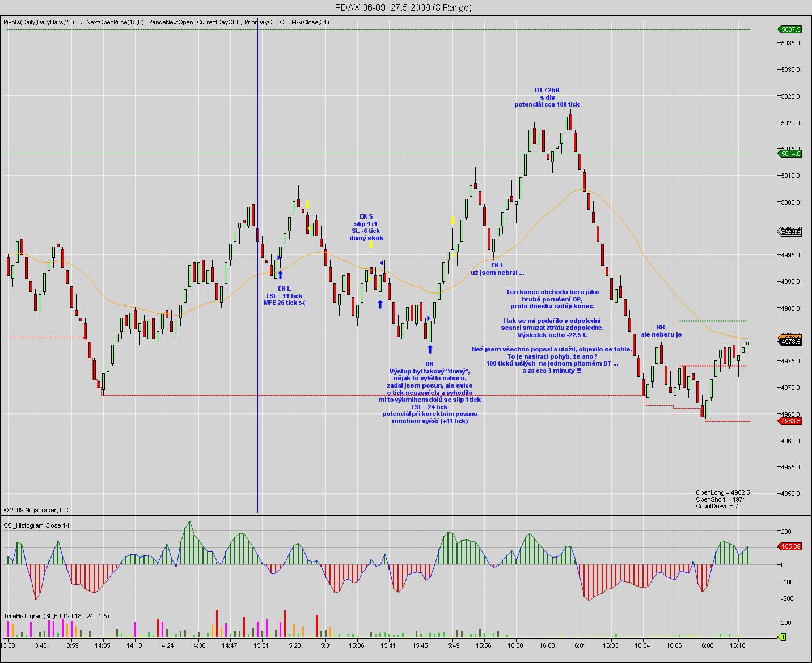The height and width of the screenshot is (663, 812).
Task: Select yellow down arrow beside the 15:20 peak
Action: 308,204
